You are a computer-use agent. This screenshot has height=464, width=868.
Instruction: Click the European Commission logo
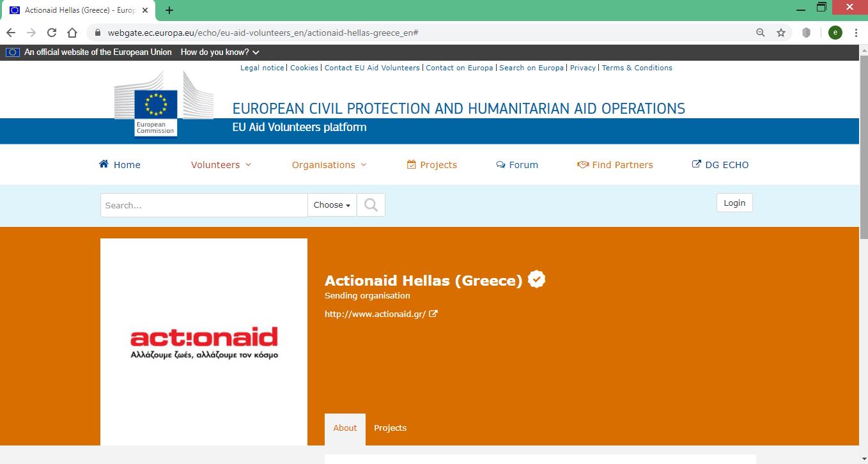pos(163,104)
